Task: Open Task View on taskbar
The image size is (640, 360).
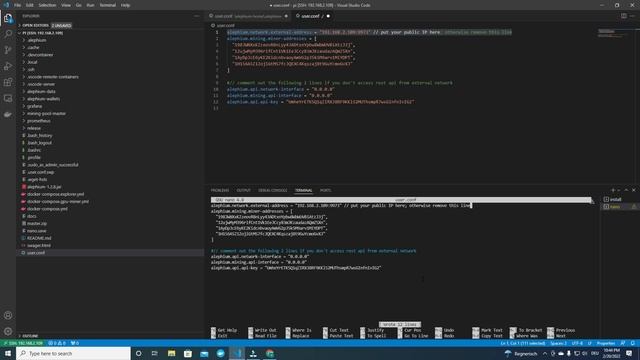Action: pos(155,353)
